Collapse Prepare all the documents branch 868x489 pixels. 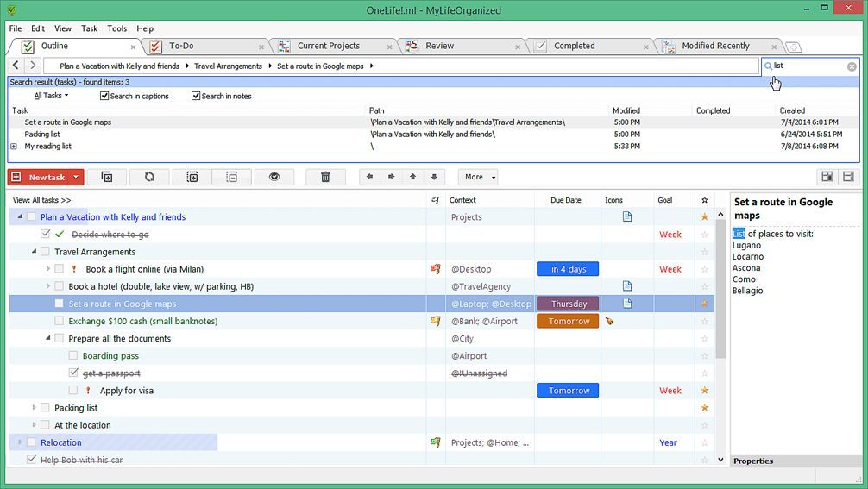(47, 338)
